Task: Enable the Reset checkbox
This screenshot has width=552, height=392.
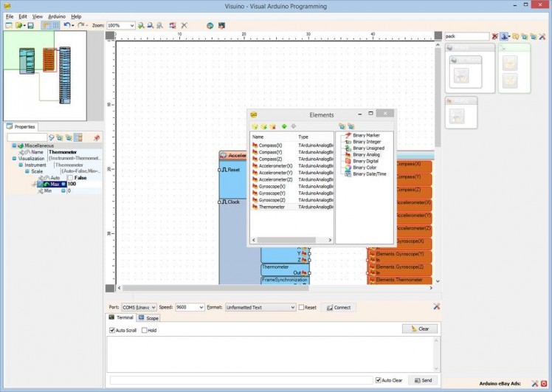Action: pos(302,307)
